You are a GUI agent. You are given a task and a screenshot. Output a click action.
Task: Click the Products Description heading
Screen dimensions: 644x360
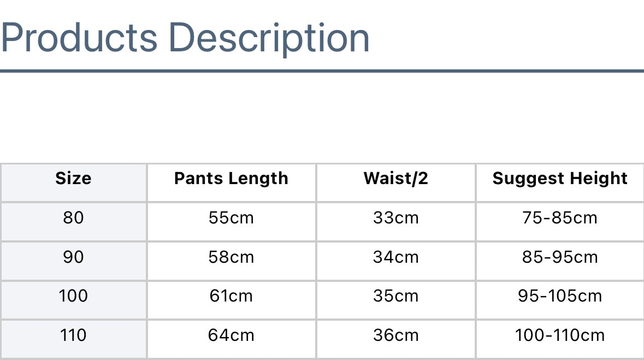click(185, 37)
